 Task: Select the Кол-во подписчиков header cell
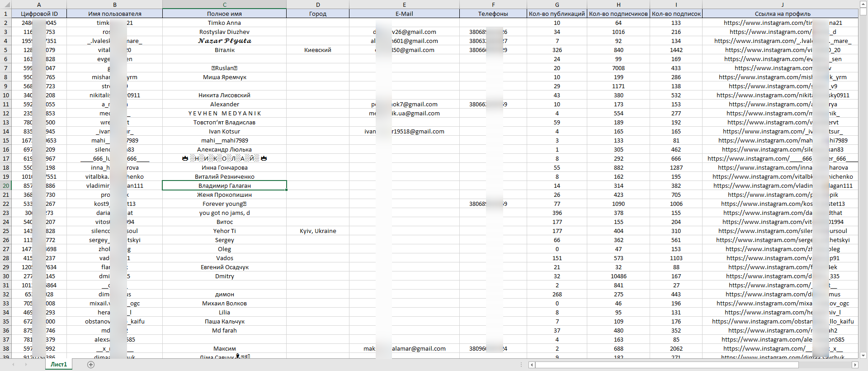pyautogui.click(x=618, y=14)
